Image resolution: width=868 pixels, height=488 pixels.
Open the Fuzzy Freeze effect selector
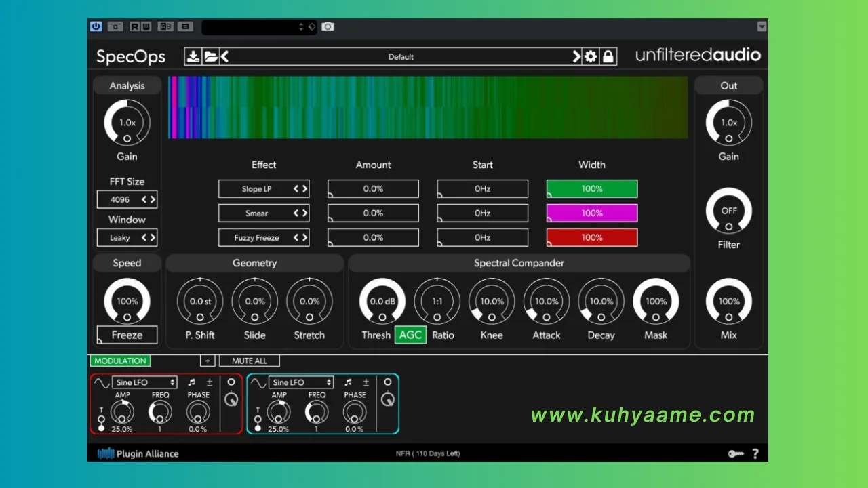pos(264,238)
